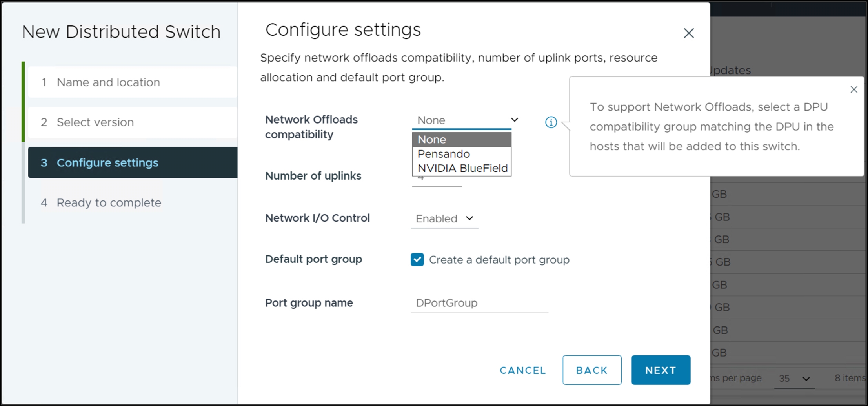The image size is (868, 406).
Task: Go to step 2 Select version
Action: (133, 122)
